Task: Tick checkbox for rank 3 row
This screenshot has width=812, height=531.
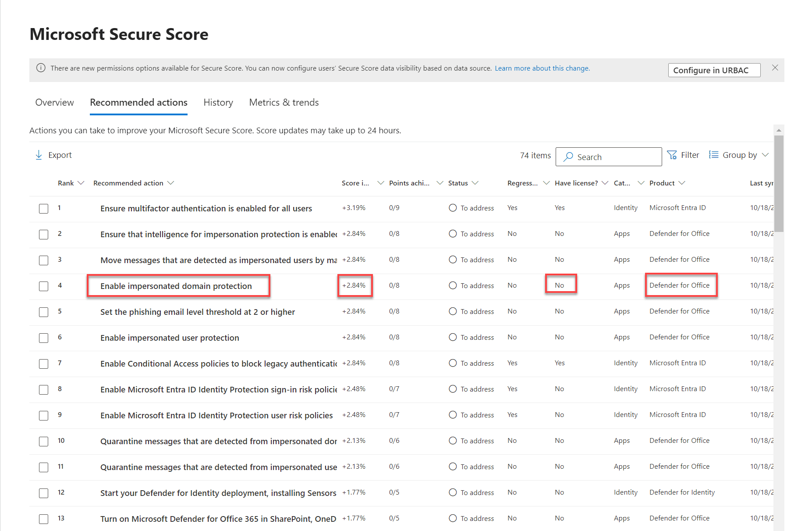Action: pyautogui.click(x=43, y=260)
